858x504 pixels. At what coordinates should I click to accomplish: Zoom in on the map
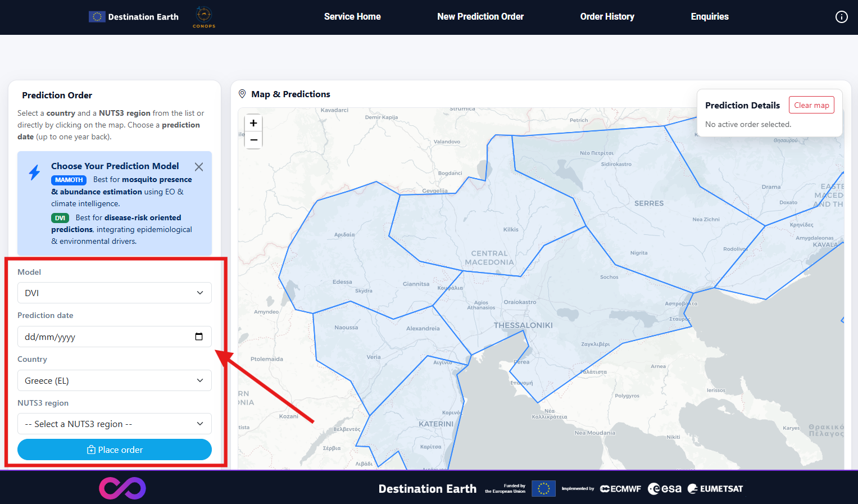[x=253, y=123]
